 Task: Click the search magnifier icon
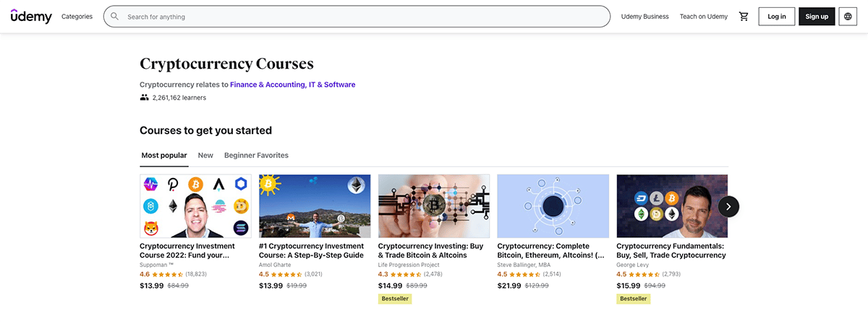coord(114,17)
